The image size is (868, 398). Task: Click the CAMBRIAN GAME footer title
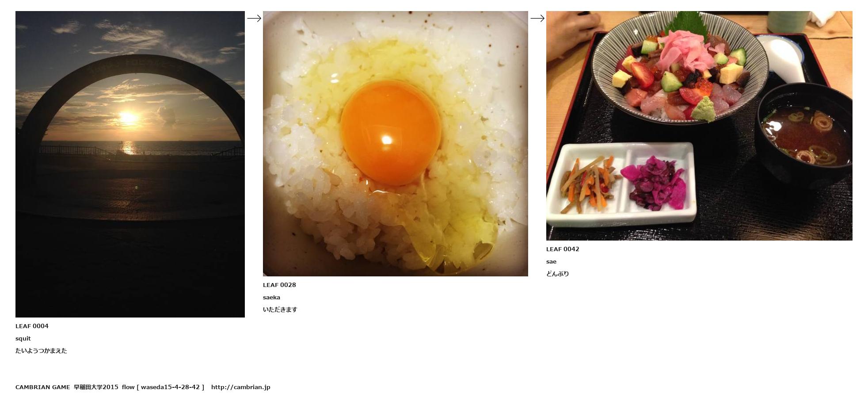43,387
